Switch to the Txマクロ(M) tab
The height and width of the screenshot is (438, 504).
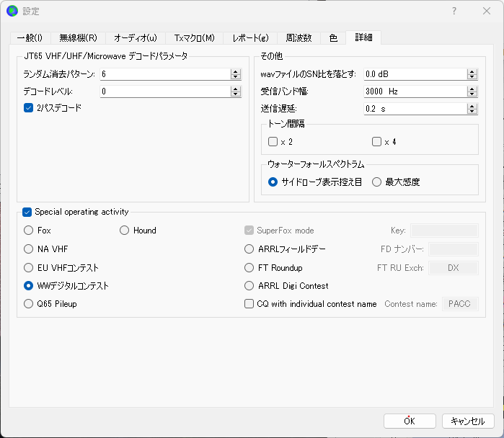point(194,38)
